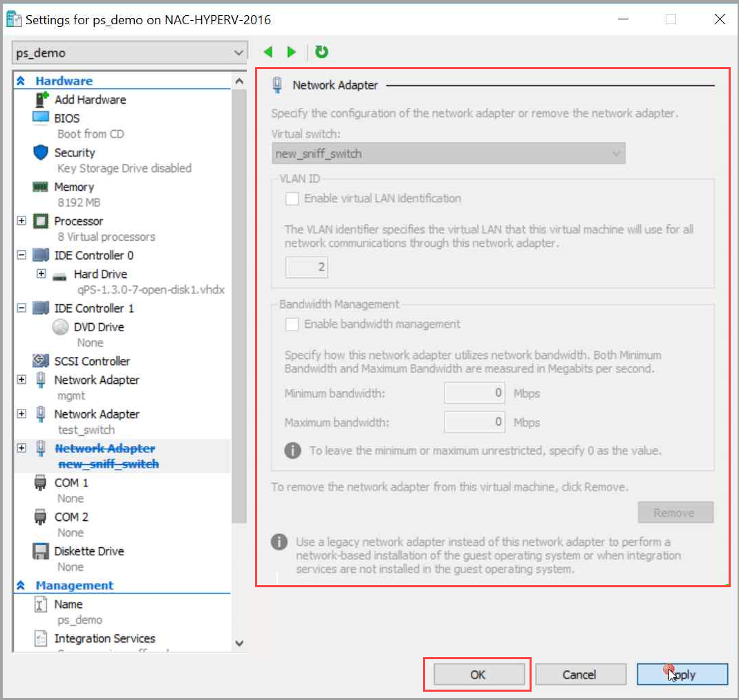
Task: Collapse the Management section
Action: pyautogui.click(x=20, y=585)
